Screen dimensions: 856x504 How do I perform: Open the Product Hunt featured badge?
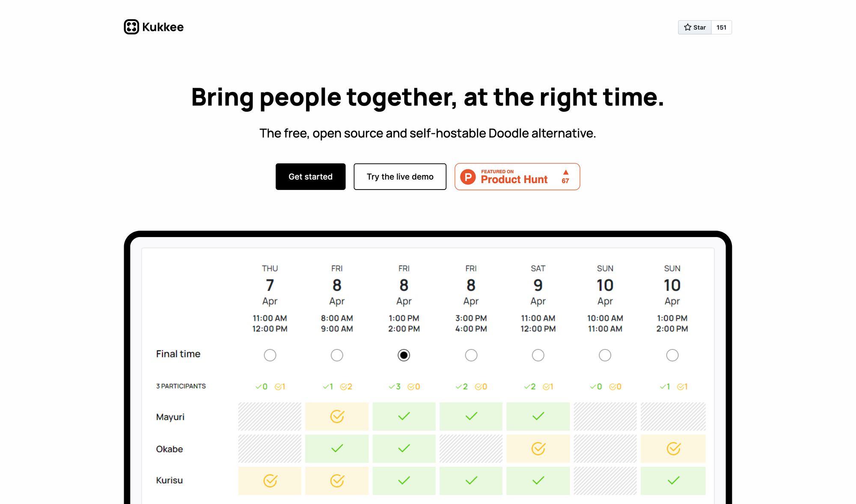514,177
